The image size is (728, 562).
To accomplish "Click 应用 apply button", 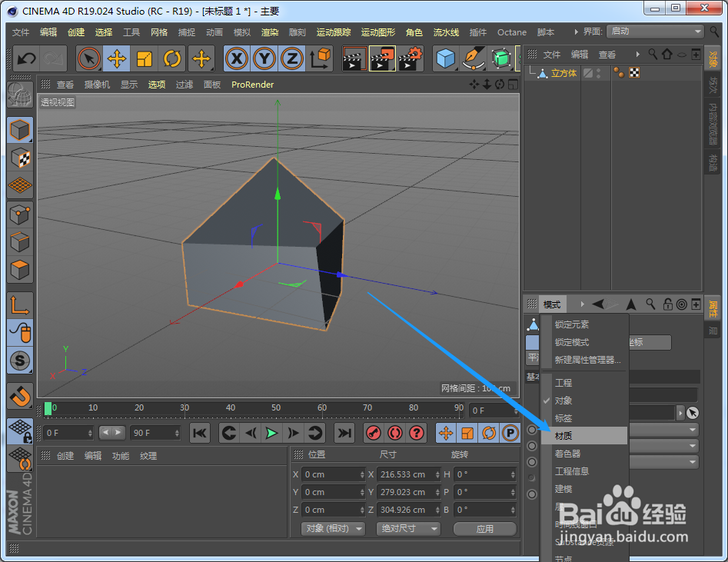I will click(x=485, y=529).
